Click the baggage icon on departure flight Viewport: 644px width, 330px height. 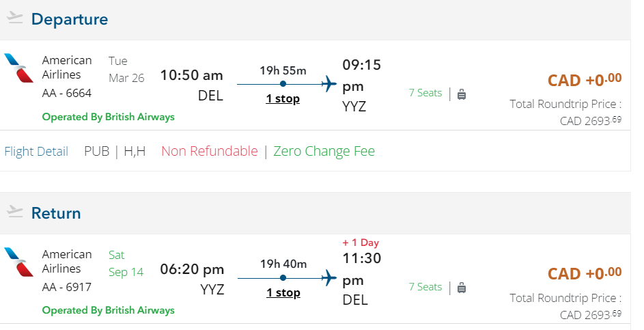[462, 94]
